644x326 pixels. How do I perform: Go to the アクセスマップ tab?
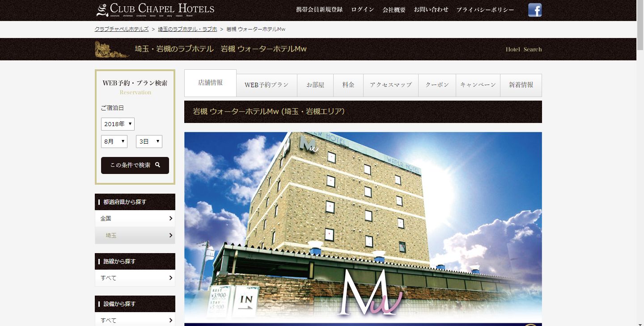click(x=391, y=85)
